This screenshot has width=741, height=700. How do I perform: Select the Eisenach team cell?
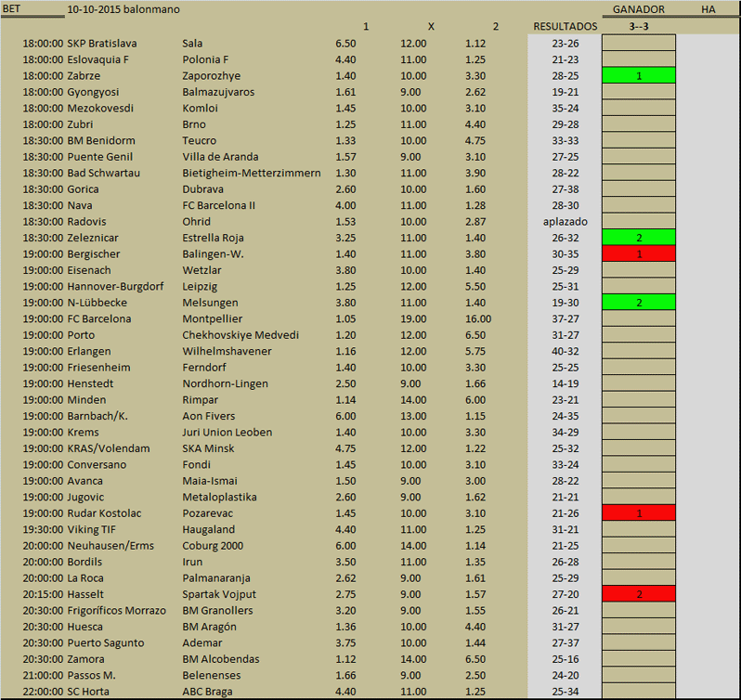(89, 270)
